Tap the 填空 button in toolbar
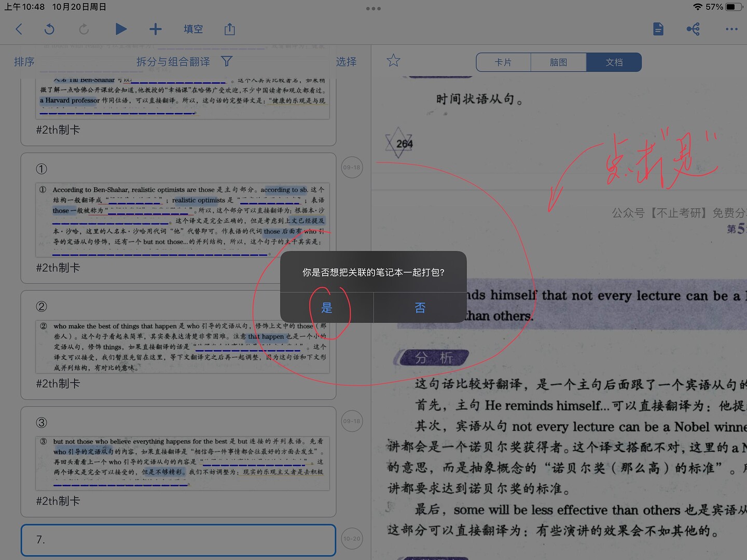Screen dimensions: 747x560 193,29
